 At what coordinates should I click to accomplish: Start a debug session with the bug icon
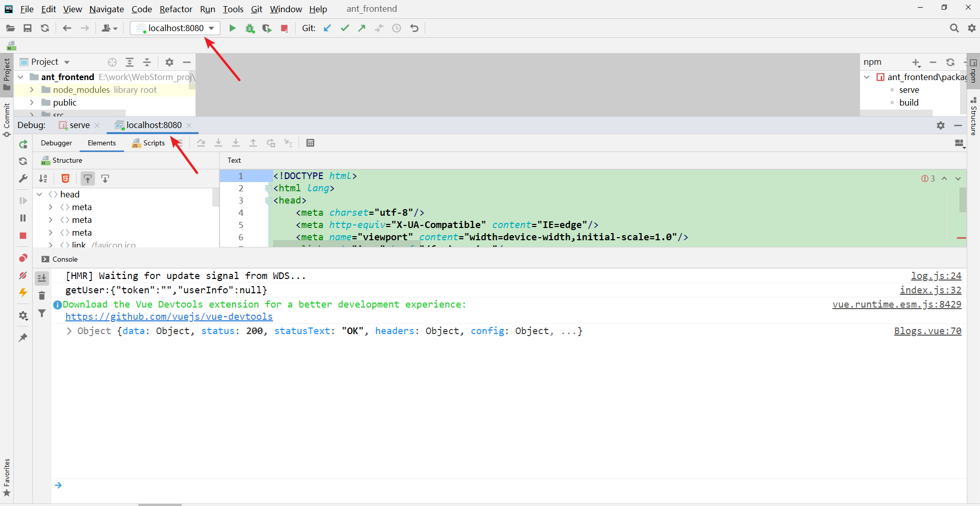pos(250,28)
